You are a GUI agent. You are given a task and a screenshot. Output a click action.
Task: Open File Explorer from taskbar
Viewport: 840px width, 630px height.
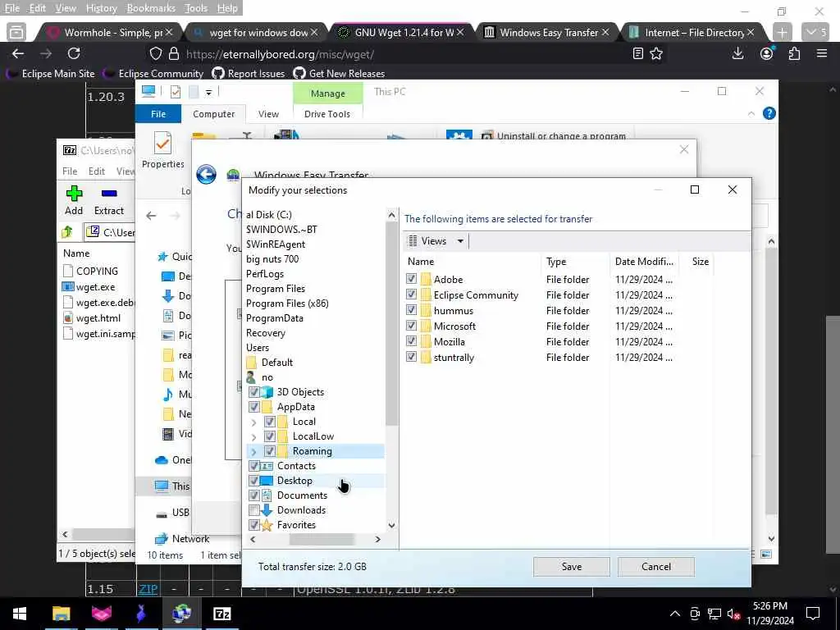pos(61,614)
